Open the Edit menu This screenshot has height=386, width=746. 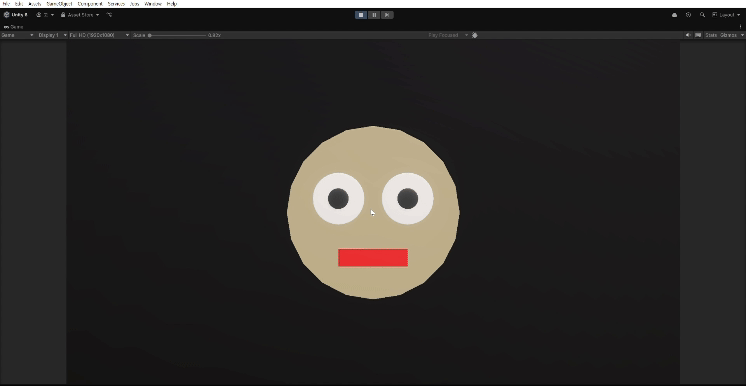19,4
